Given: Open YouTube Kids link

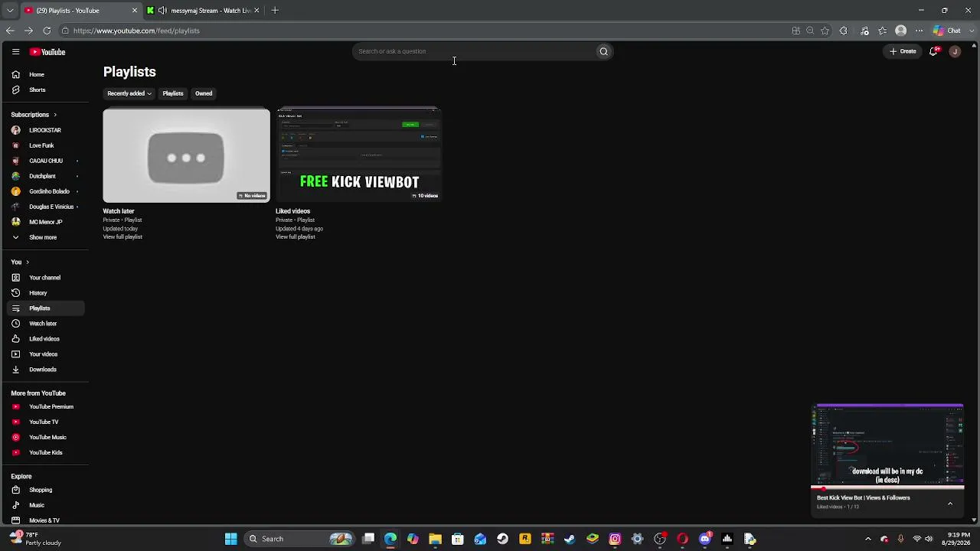Looking at the screenshot, I should click(x=45, y=452).
